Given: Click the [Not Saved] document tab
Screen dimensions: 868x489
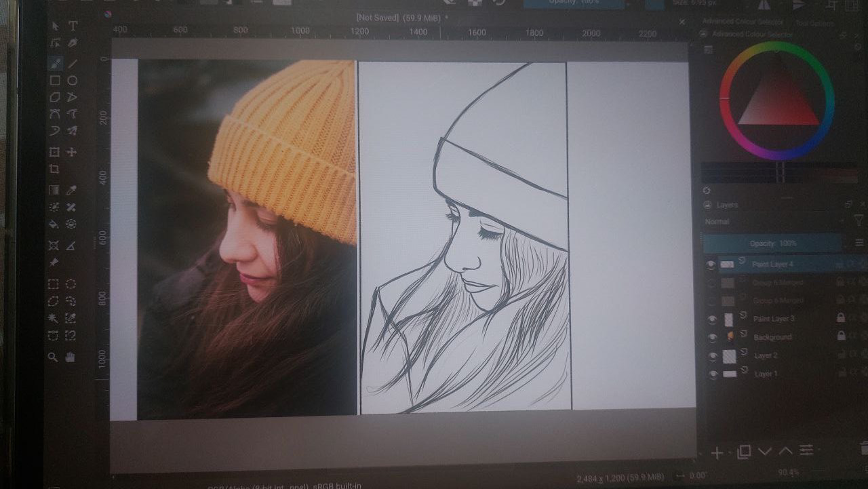Looking at the screenshot, I should [402, 18].
